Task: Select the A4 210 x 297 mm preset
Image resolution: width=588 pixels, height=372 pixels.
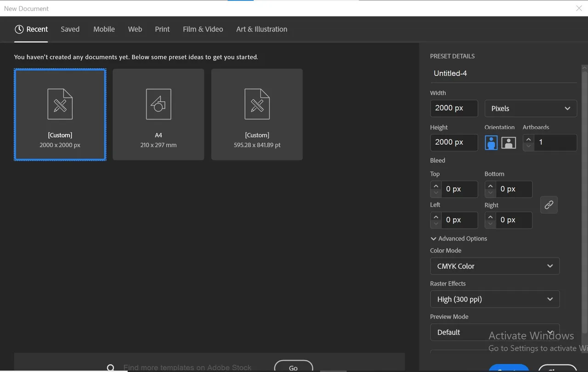Action: [158, 114]
